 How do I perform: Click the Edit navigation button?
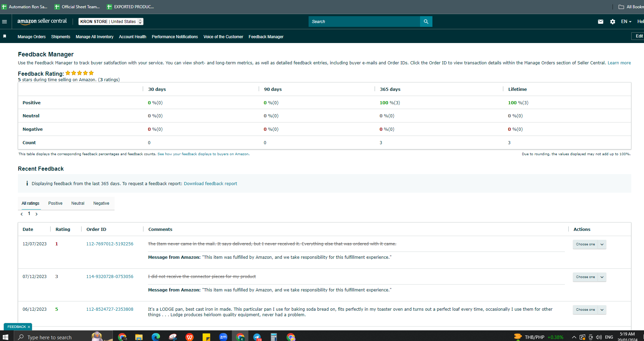point(638,36)
